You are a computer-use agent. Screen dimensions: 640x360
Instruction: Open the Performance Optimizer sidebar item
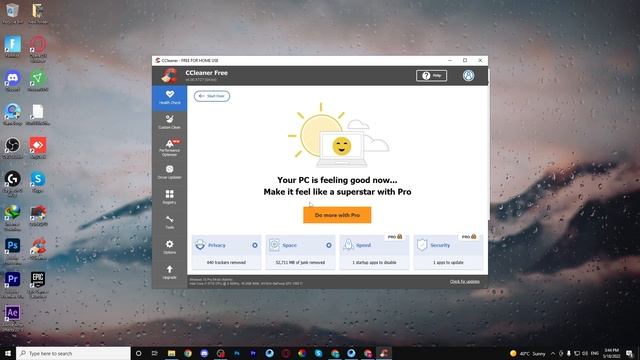click(x=169, y=147)
